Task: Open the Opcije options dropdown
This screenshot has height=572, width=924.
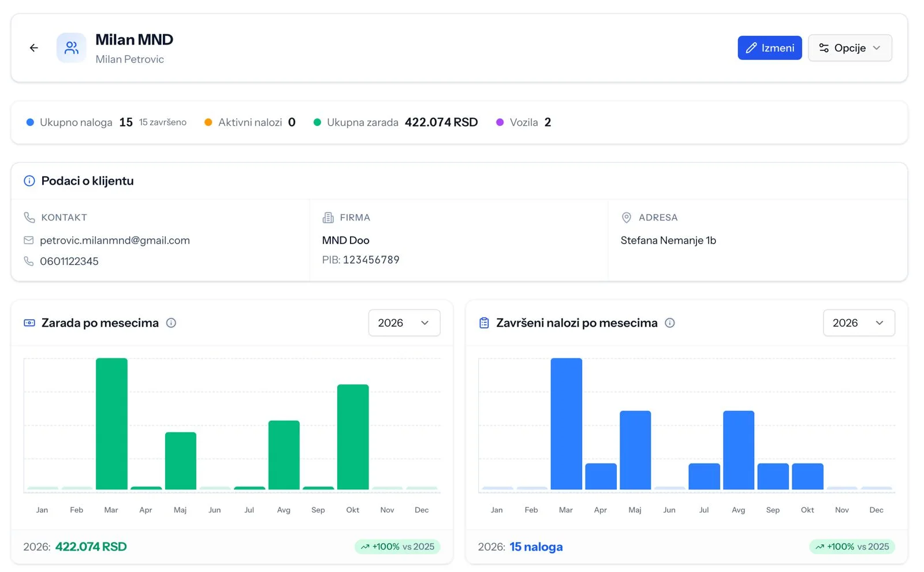Action: coord(850,48)
